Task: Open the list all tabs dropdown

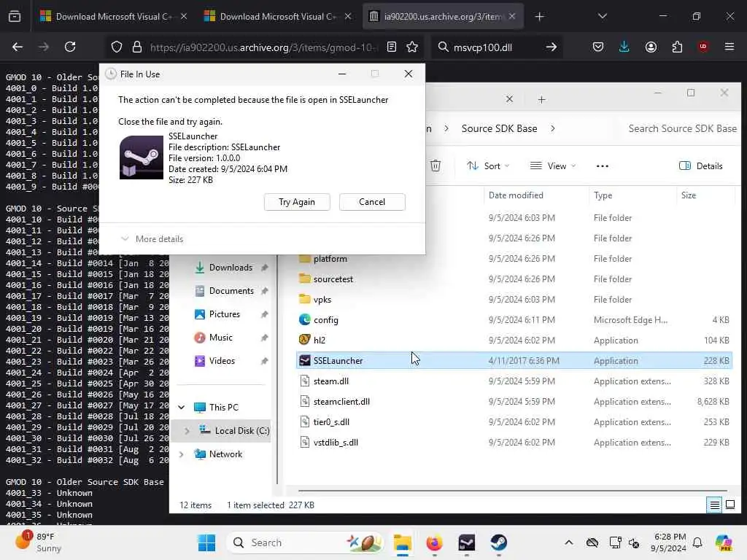Action: [602, 16]
